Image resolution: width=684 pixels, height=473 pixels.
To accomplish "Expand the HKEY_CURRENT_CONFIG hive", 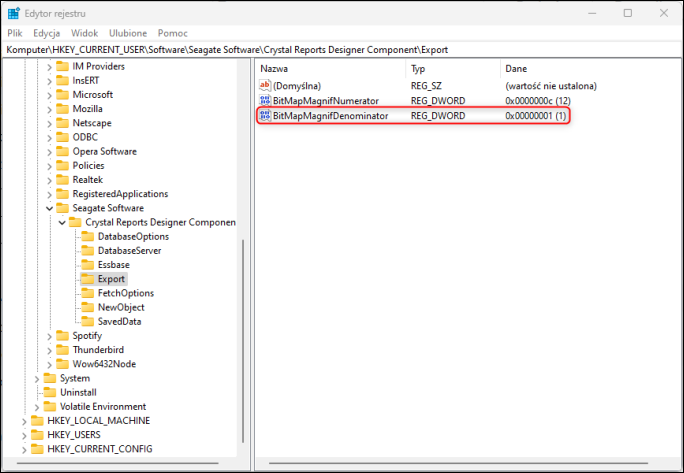I will point(24,450).
